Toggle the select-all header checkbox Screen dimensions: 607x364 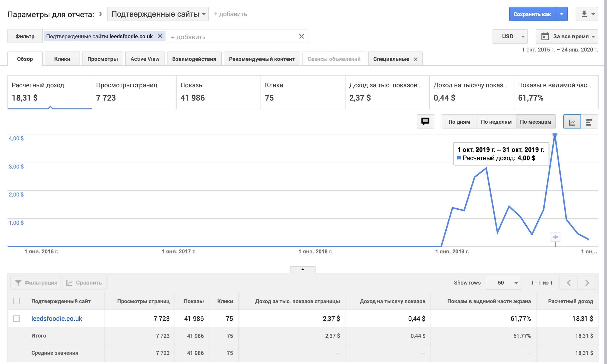click(x=16, y=301)
